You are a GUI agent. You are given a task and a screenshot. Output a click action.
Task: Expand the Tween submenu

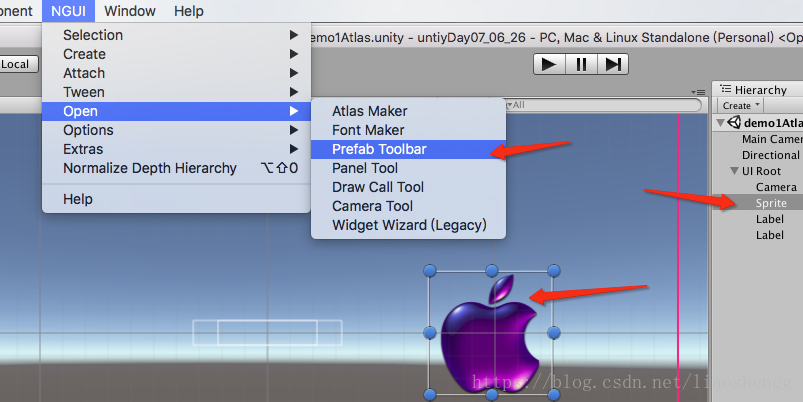pyautogui.click(x=176, y=92)
